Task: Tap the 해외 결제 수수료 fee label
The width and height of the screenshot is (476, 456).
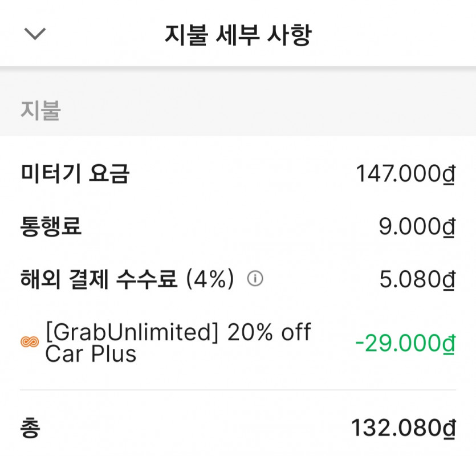Action: point(99,279)
